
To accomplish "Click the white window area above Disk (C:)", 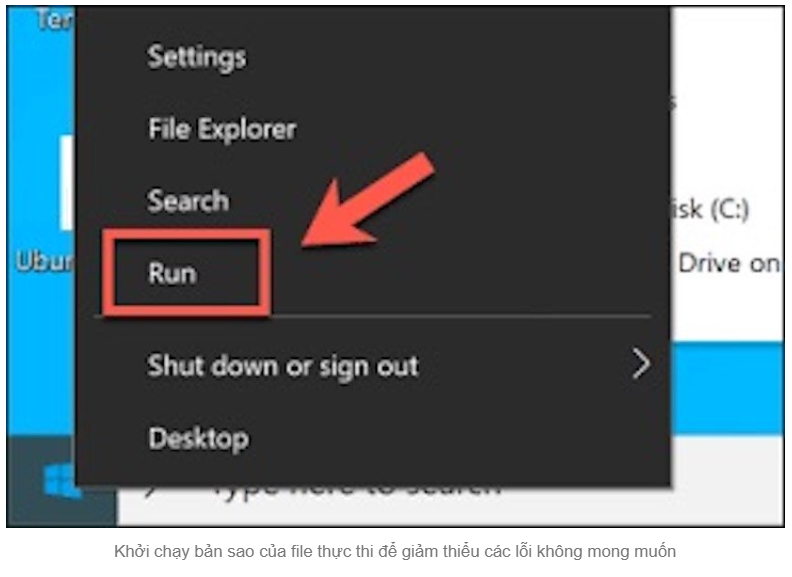I will tap(727, 101).
